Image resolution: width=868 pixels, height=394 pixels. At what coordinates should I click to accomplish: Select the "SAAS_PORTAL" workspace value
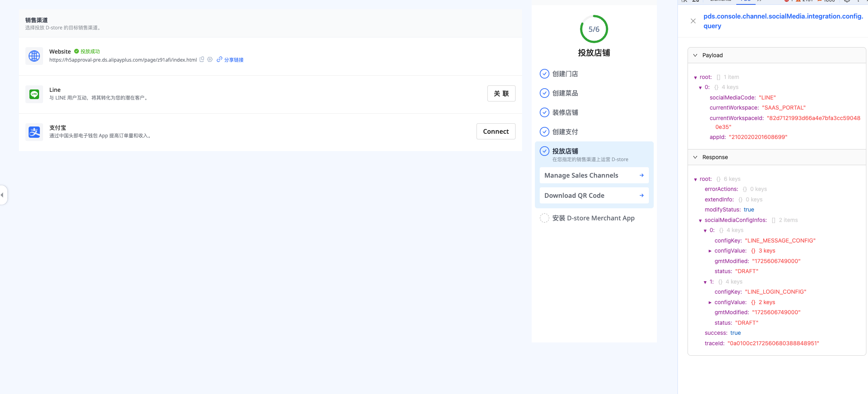coord(783,108)
